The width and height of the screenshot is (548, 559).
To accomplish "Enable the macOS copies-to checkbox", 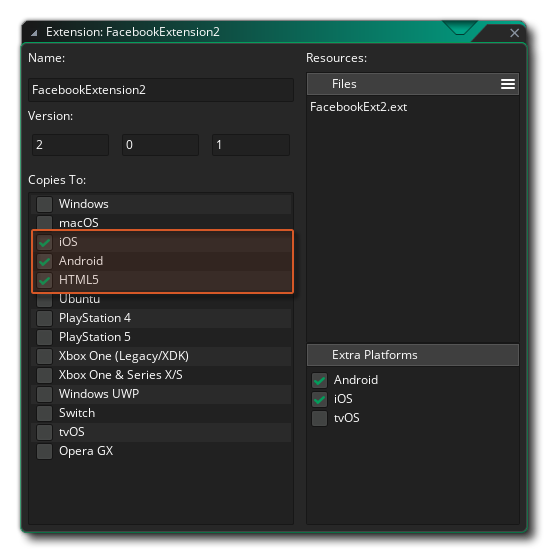I will tap(45, 222).
